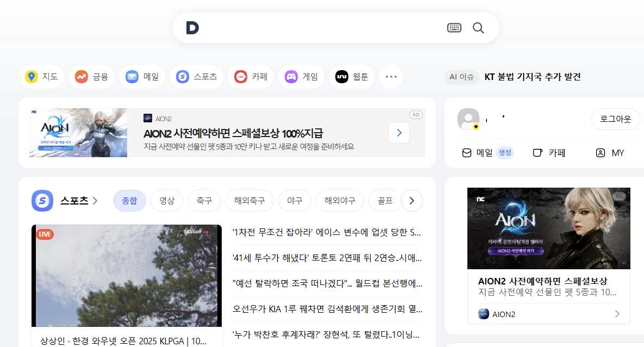Select the 영상 sports tab
The width and height of the screenshot is (644, 347).
click(167, 201)
